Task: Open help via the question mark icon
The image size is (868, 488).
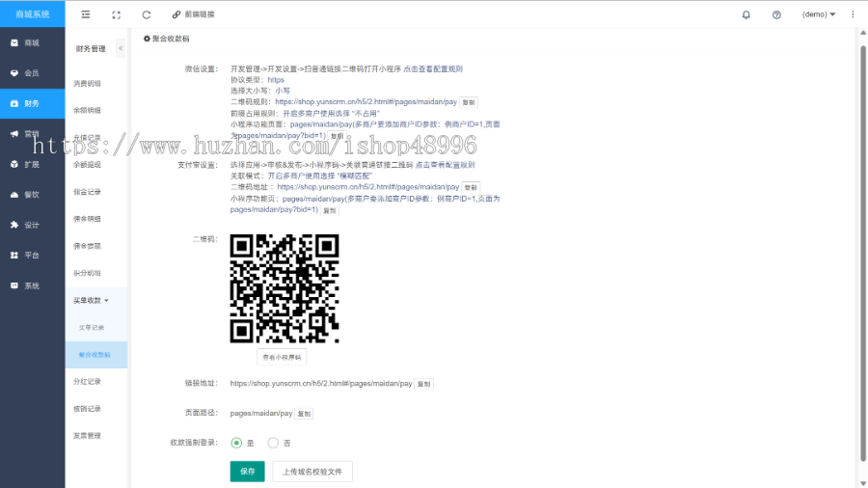Action: point(776,14)
